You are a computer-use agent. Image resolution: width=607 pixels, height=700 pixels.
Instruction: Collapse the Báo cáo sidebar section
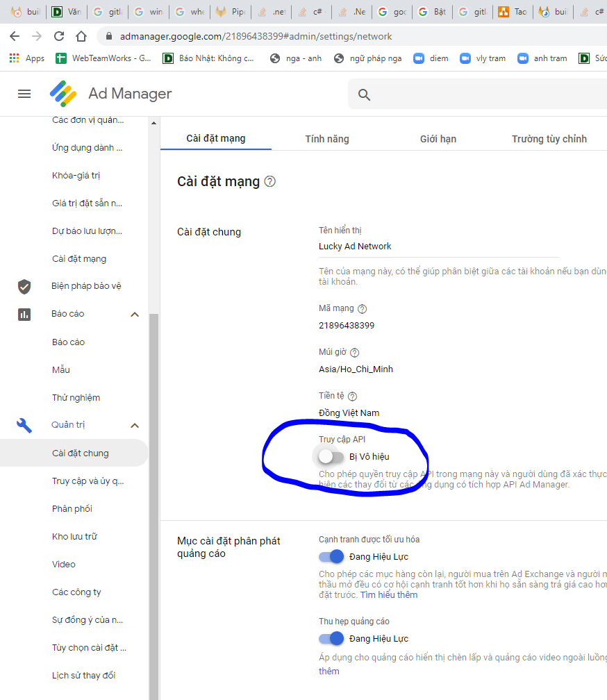click(x=135, y=315)
